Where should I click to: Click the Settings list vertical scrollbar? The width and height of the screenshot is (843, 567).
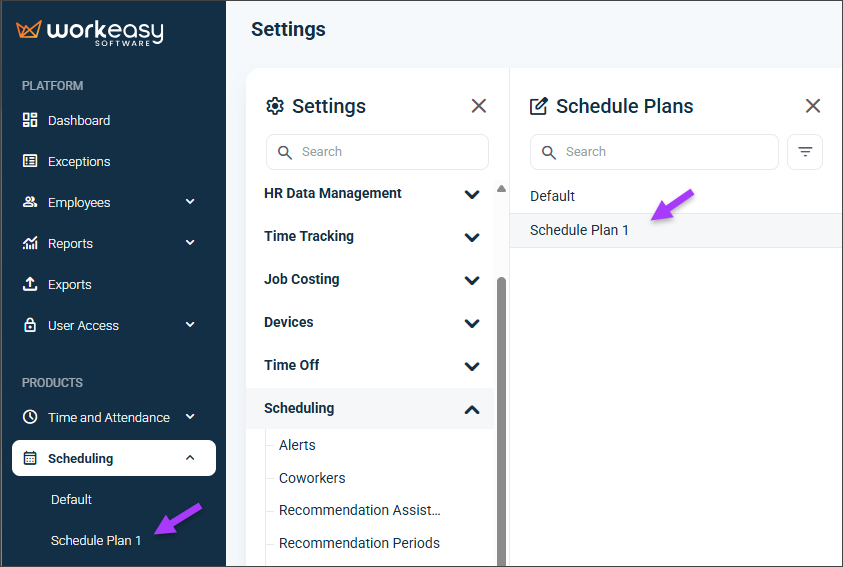[501, 419]
